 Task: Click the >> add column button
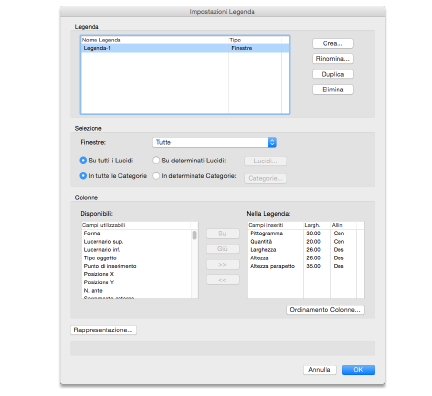click(x=223, y=264)
